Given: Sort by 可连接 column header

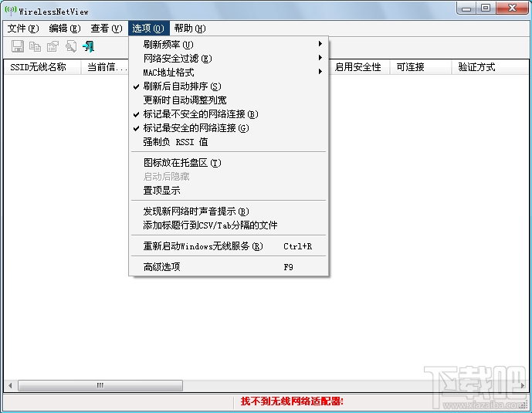Looking at the screenshot, I should [421, 67].
